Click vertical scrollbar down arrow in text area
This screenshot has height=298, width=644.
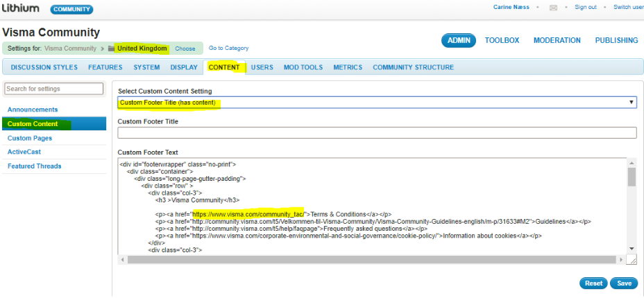(632, 249)
